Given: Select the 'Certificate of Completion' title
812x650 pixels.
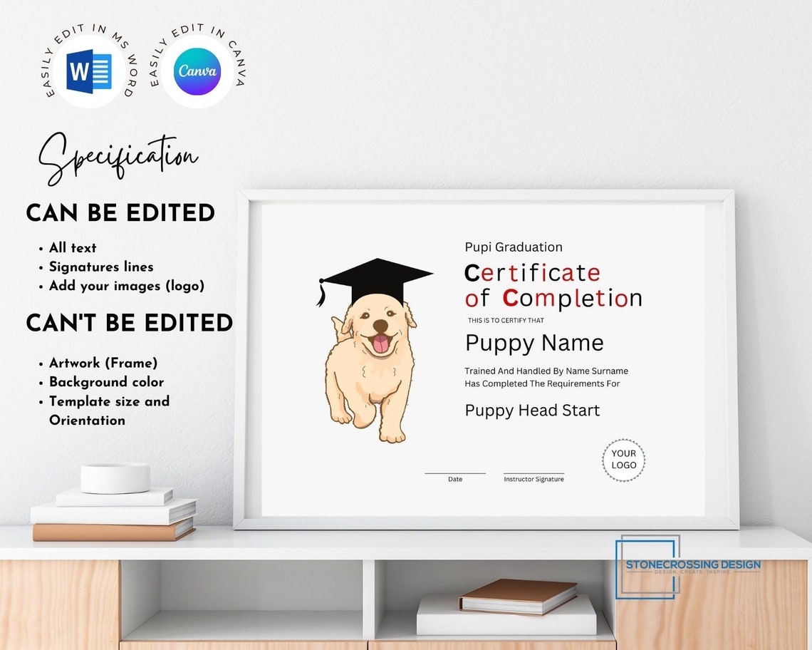Looking at the screenshot, I should (552, 285).
